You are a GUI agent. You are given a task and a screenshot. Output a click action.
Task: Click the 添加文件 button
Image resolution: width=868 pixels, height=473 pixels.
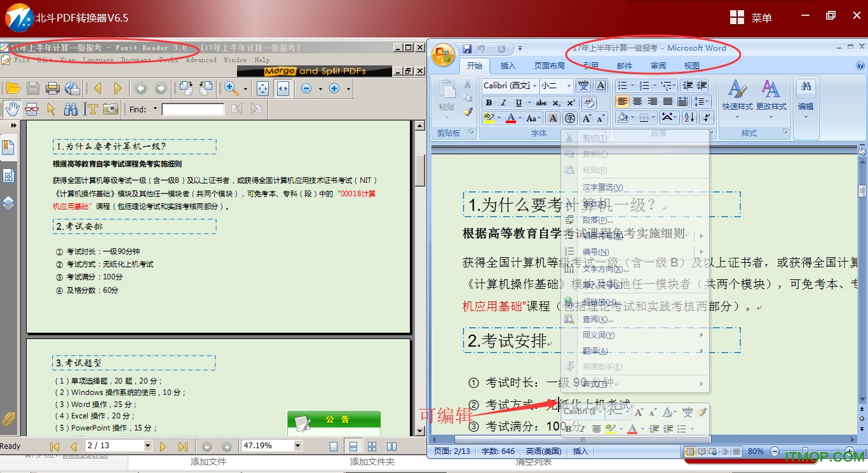coord(208,462)
